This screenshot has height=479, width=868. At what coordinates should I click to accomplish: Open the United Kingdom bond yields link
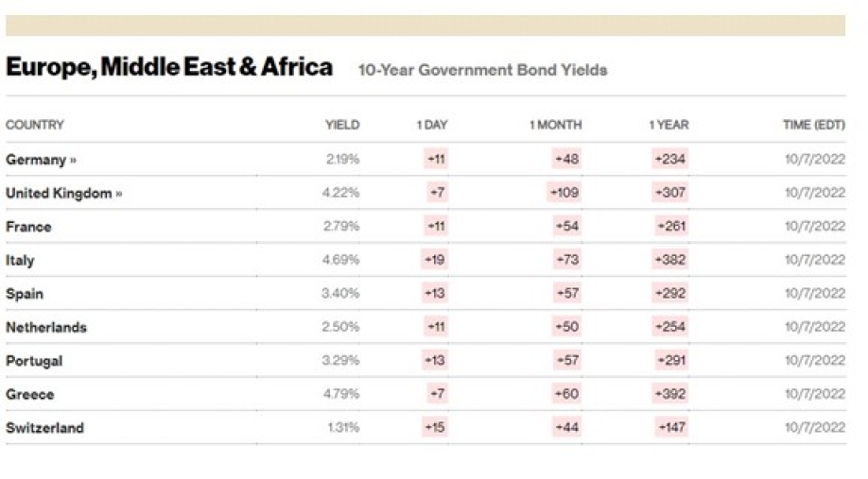[63, 194]
